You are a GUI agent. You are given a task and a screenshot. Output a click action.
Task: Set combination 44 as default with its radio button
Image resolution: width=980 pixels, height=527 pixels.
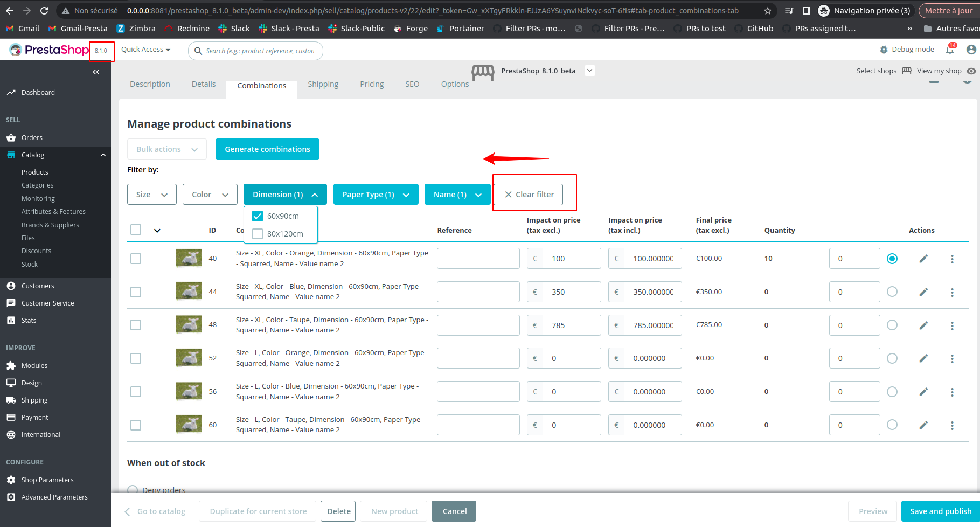point(892,292)
